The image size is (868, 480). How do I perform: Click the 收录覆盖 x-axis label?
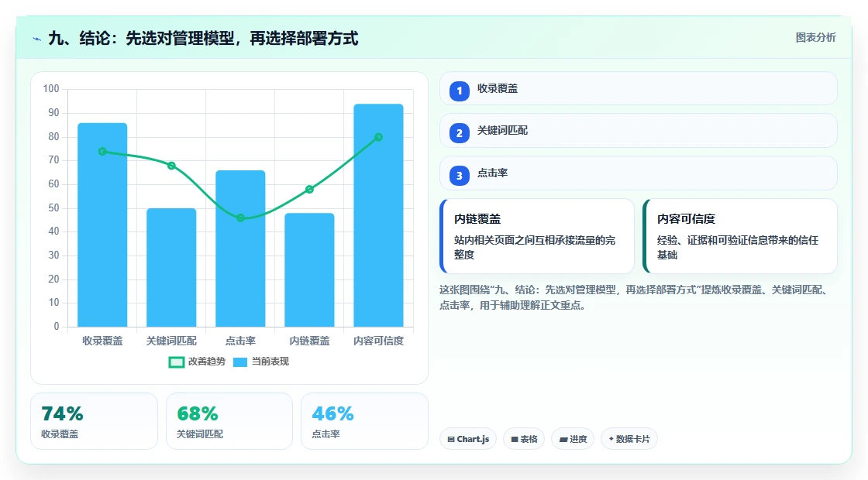pyautogui.click(x=102, y=341)
